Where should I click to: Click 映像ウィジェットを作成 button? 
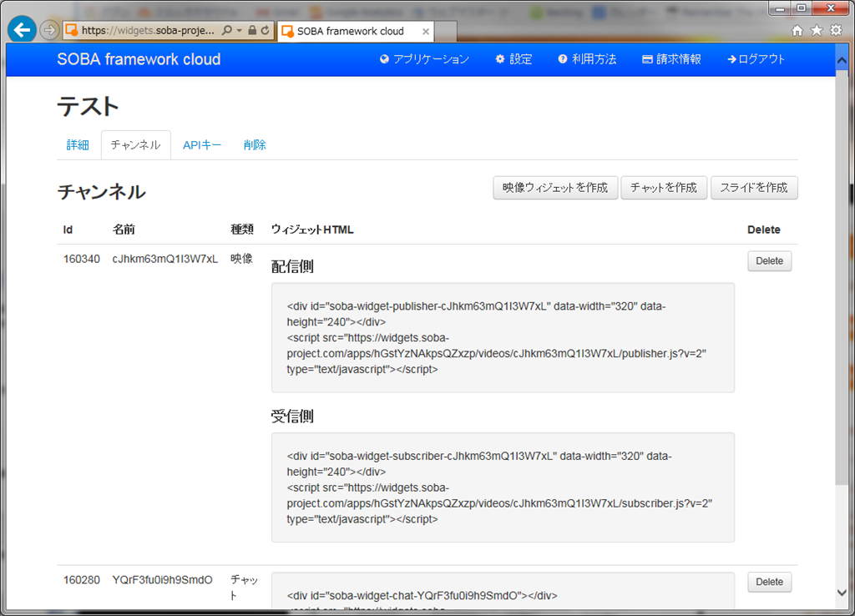click(555, 188)
